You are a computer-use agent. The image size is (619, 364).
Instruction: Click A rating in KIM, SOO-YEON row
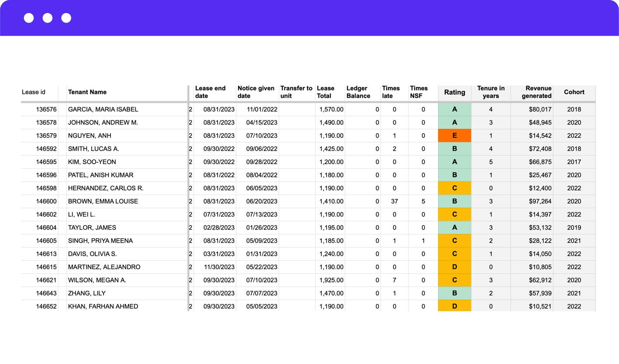pos(454,162)
